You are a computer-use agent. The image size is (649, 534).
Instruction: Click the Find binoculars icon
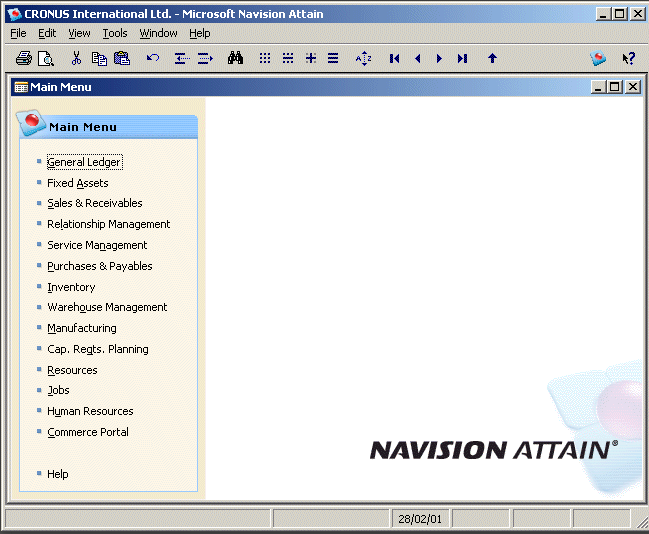click(235, 58)
